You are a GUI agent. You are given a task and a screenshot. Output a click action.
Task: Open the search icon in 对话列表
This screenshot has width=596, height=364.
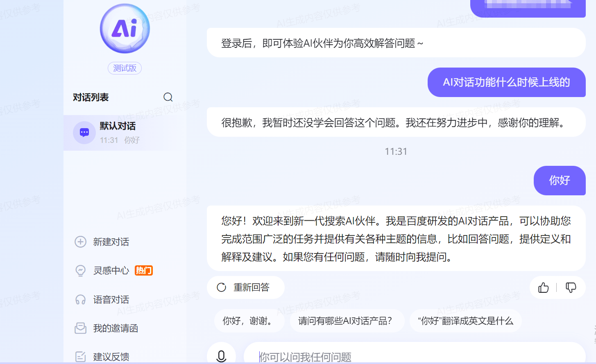coord(168,97)
